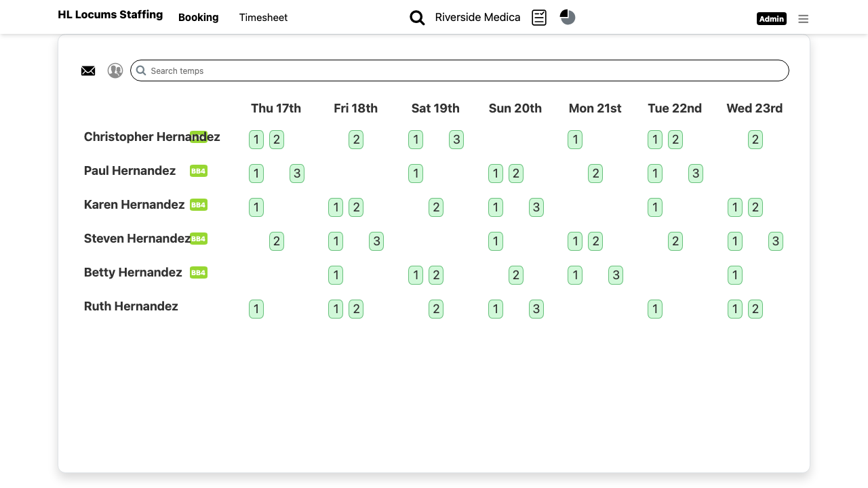Open the checklist clipboard icon

[539, 18]
